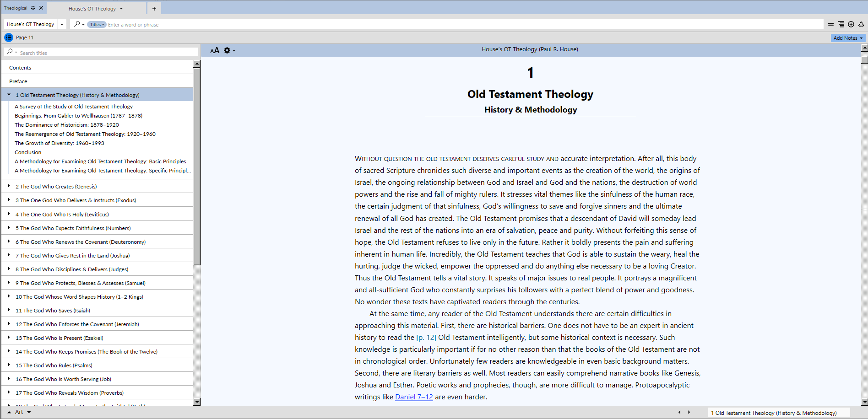Expand 11 The God Who Saves (Isaiah)

(9, 310)
